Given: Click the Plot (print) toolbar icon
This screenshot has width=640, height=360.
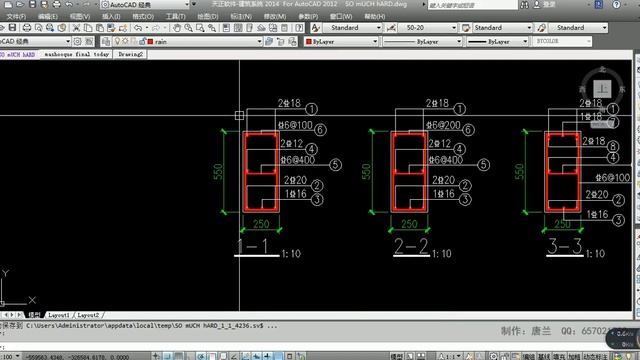Looking at the screenshot, I should pyautogui.click(x=27, y=28).
